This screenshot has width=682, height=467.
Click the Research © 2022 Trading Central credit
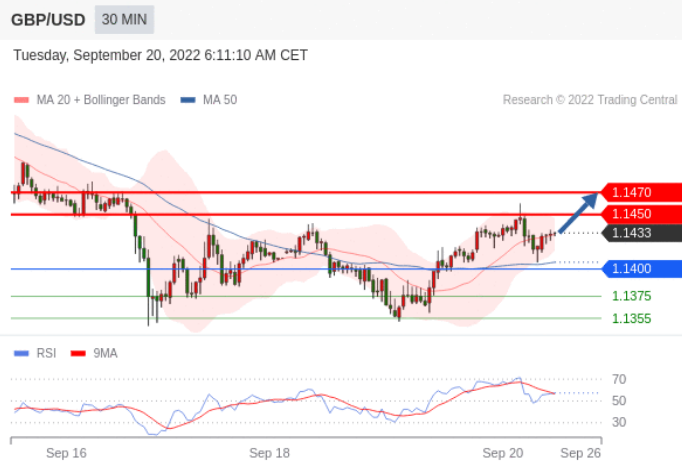pos(590,100)
